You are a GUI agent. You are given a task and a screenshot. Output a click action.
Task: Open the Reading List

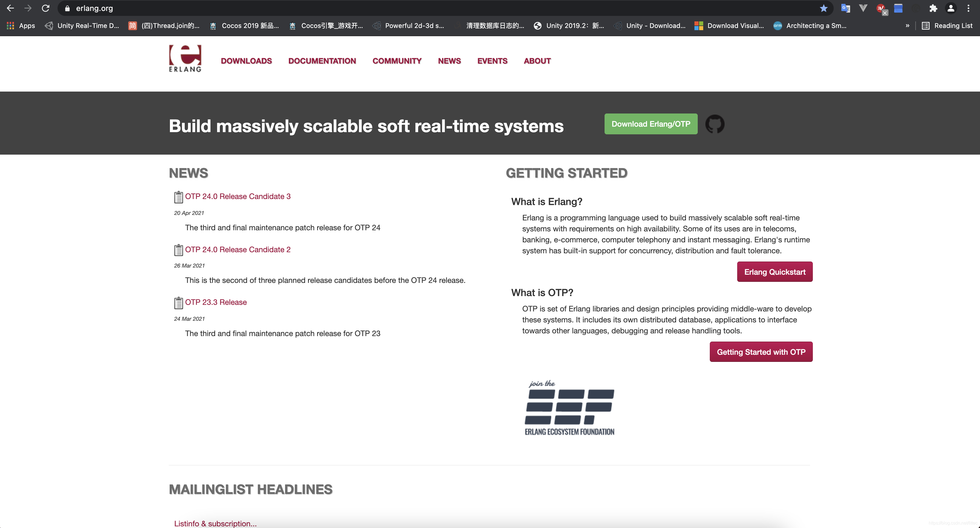point(947,25)
